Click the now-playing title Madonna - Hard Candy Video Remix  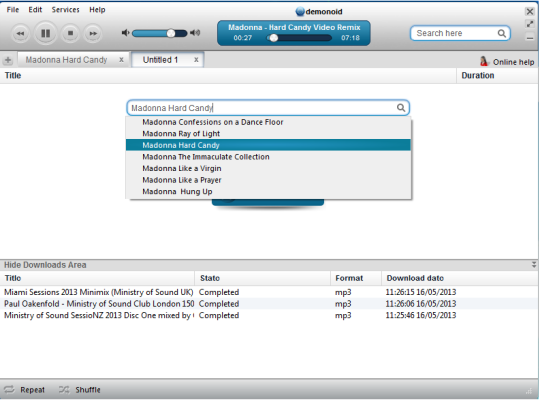(294, 27)
